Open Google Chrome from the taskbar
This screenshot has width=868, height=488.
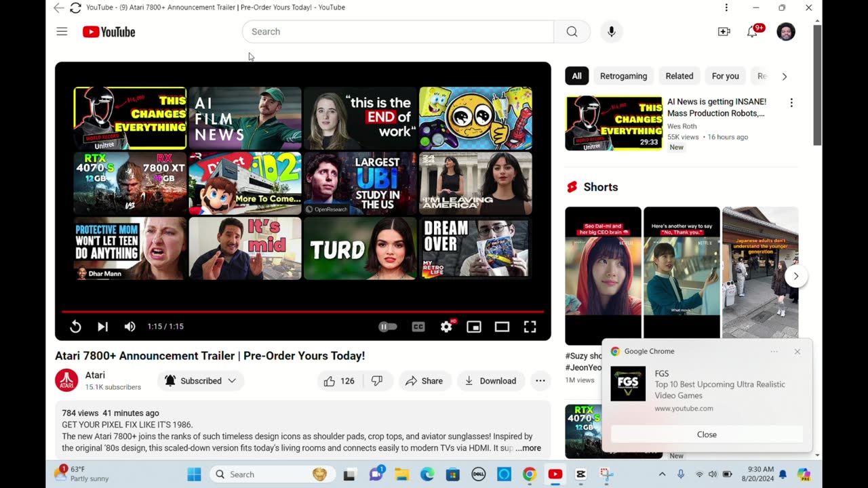click(x=530, y=474)
